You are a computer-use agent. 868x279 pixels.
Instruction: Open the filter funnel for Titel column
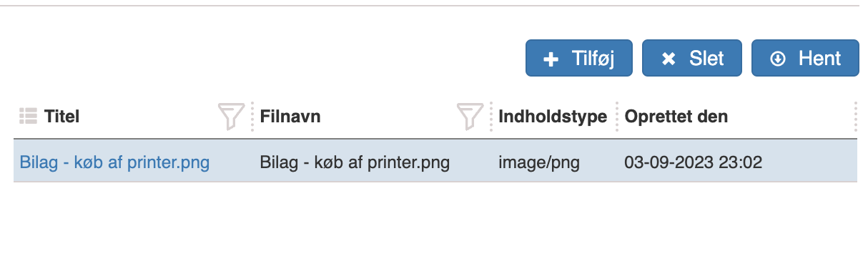point(231,116)
